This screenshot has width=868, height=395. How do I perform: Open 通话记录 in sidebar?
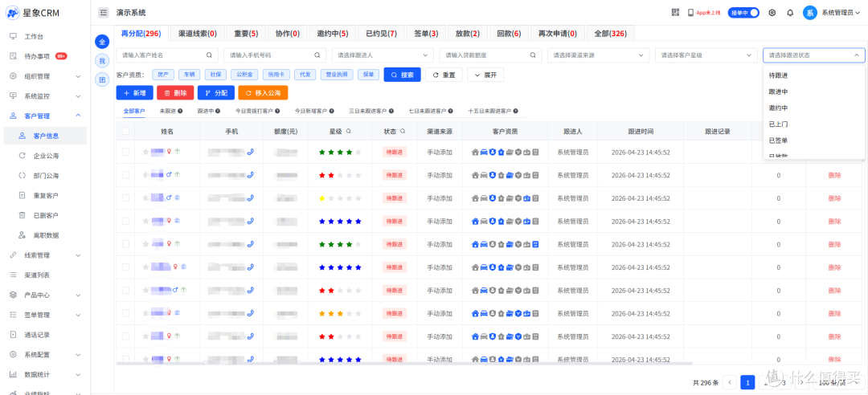click(37, 335)
